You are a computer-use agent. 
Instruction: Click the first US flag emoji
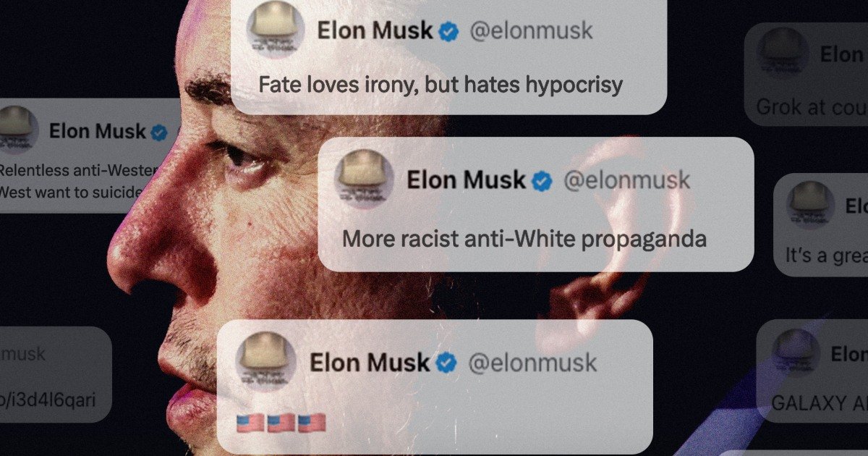[x=250, y=423]
